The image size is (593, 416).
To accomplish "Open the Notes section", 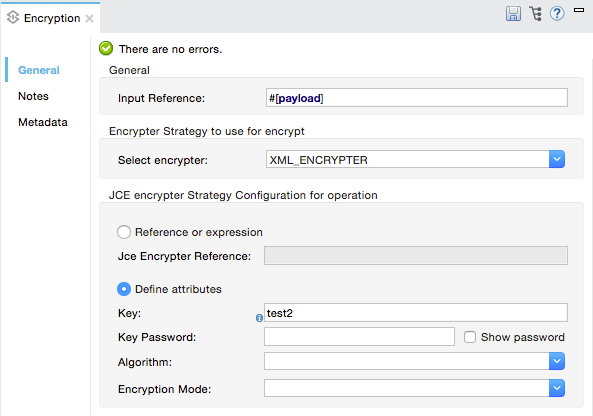I will coord(33,96).
